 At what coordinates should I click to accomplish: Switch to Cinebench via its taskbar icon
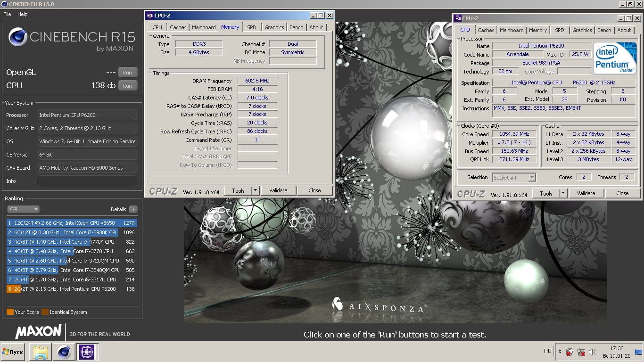point(63,352)
